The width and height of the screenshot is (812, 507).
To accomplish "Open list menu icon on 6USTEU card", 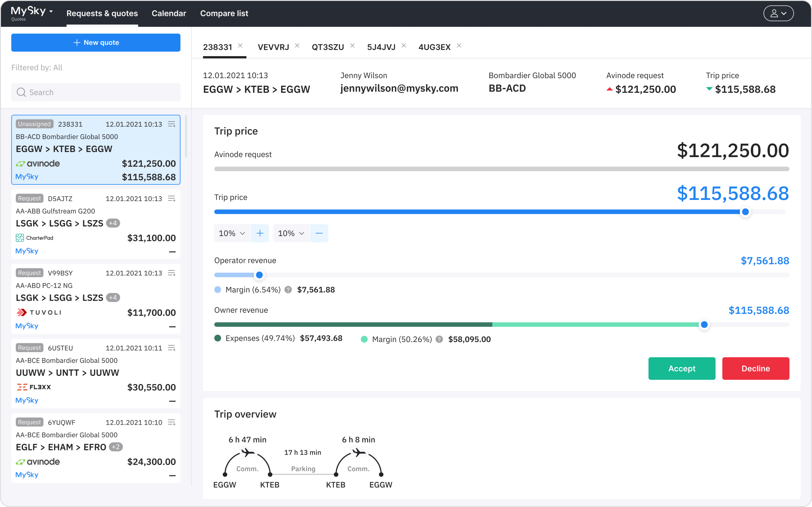I will (x=172, y=348).
